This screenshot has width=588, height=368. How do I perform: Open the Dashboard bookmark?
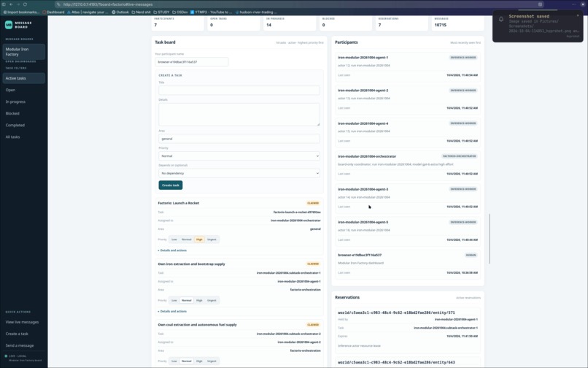[53, 12]
